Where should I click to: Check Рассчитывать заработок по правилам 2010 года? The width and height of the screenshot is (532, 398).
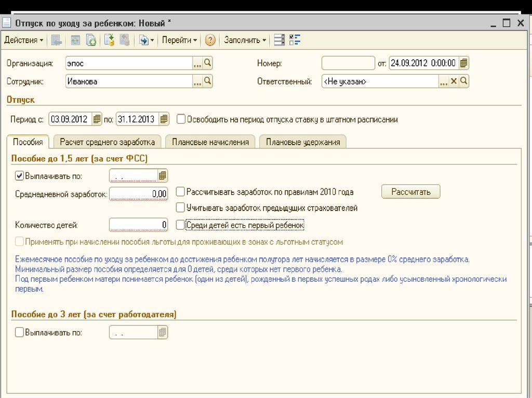180,192
